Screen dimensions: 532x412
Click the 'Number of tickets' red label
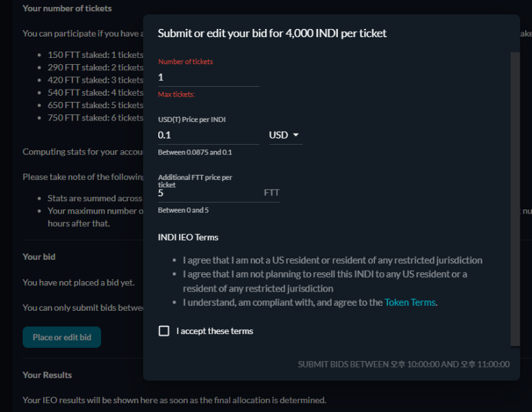coord(186,61)
